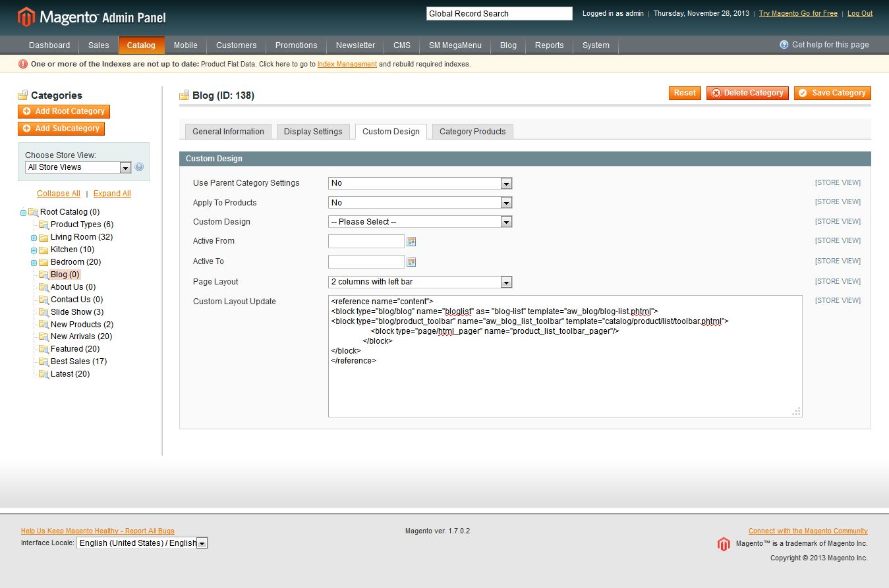Click the Kitchen folder icon
Screen dimensions: 889x588
pos(43,250)
